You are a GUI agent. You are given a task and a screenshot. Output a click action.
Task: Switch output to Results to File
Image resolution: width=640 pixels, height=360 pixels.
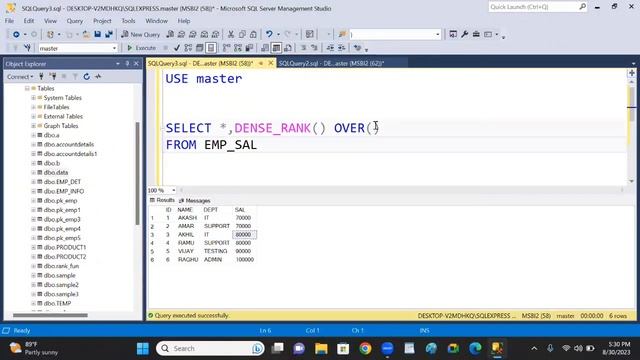[288, 48]
